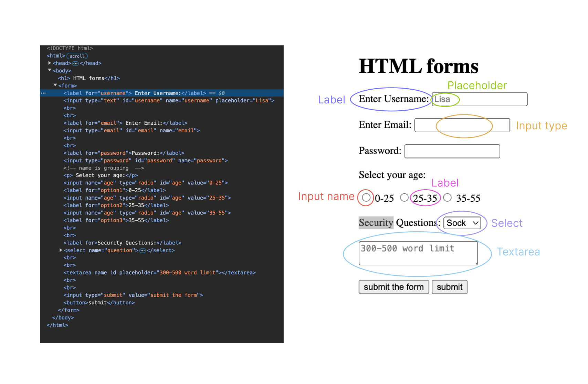Click the "submit the form" button
The height and width of the screenshot is (384, 588).
tap(394, 287)
